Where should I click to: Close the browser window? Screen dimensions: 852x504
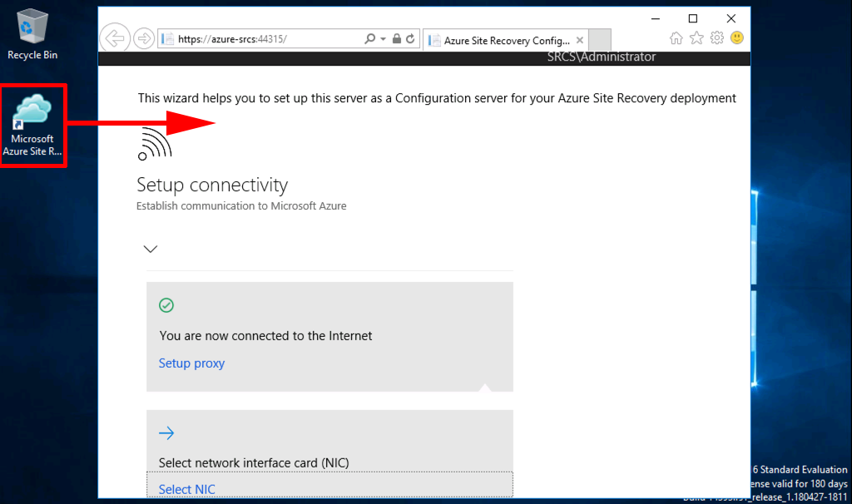coord(731,18)
